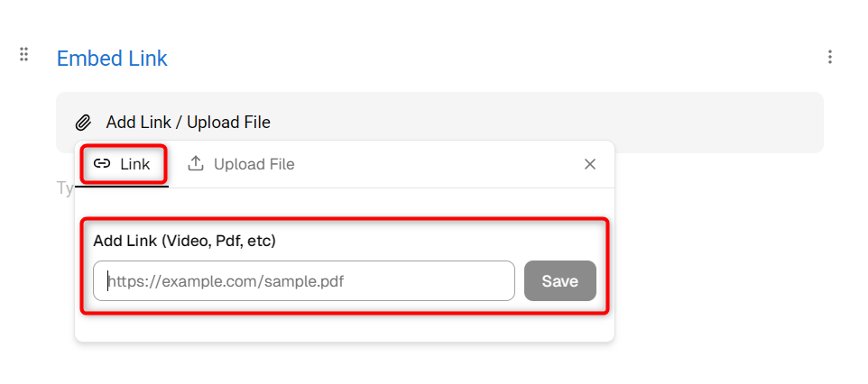Click the Save button
This screenshot has height=384, width=868.
(560, 281)
